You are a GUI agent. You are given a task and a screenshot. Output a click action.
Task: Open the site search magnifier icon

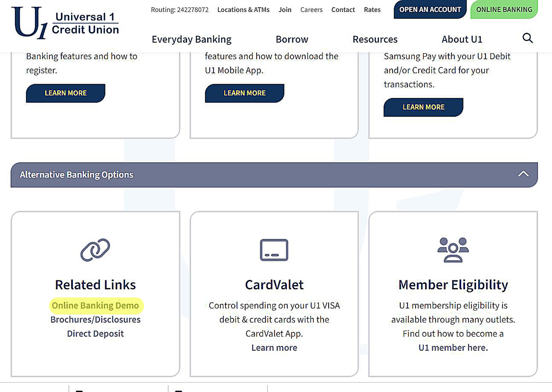[x=528, y=38]
